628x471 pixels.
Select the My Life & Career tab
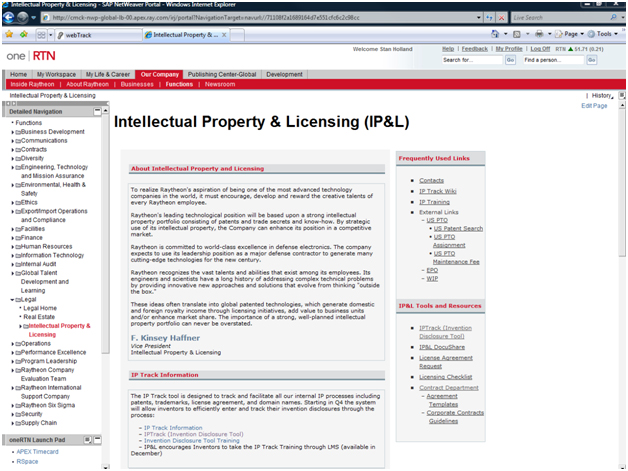108,74
